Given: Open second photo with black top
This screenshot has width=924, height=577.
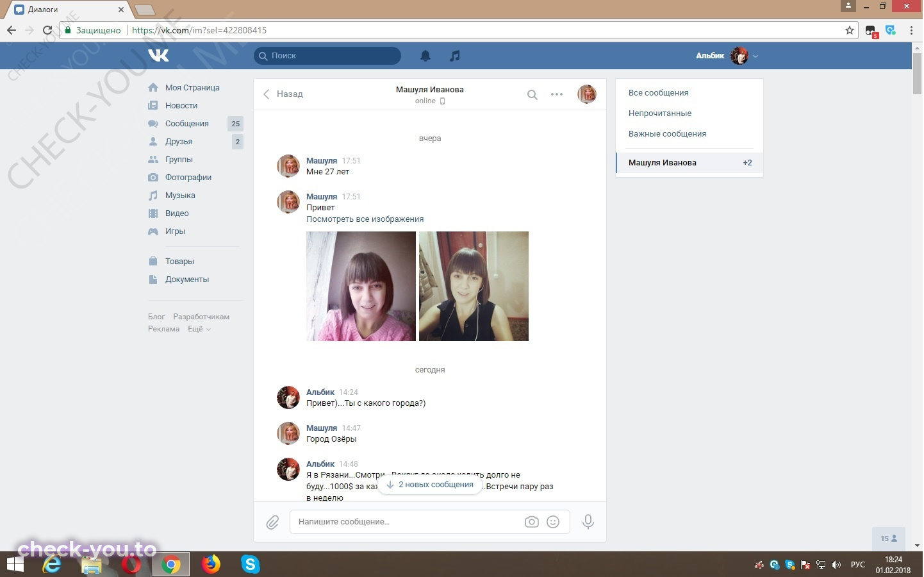Looking at the screenshot, I should tap(474, 286).
